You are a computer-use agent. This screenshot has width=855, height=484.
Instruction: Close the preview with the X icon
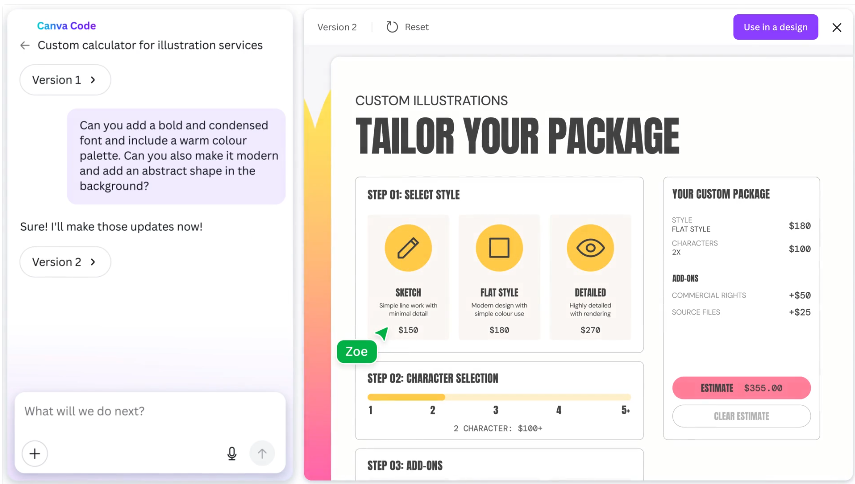click(x=837, y=27)
